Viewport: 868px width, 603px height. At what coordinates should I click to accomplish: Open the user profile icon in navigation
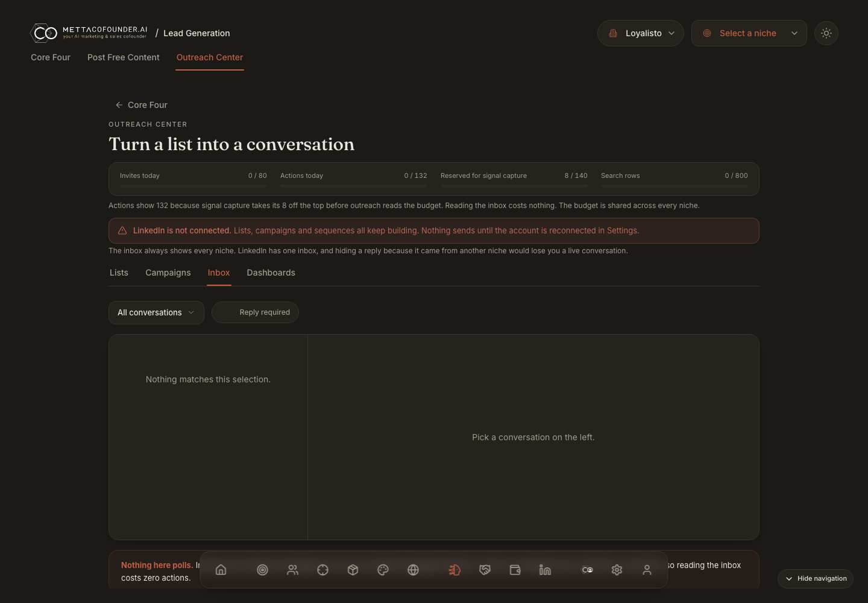pos(647,570)
